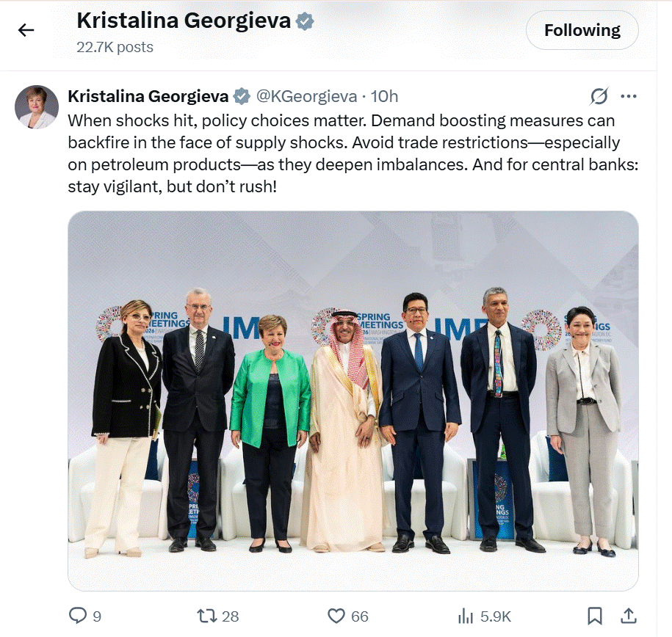This screenshot has height=637, width=672.
Task: Click the verified badge beside post author
Action: 242,96
